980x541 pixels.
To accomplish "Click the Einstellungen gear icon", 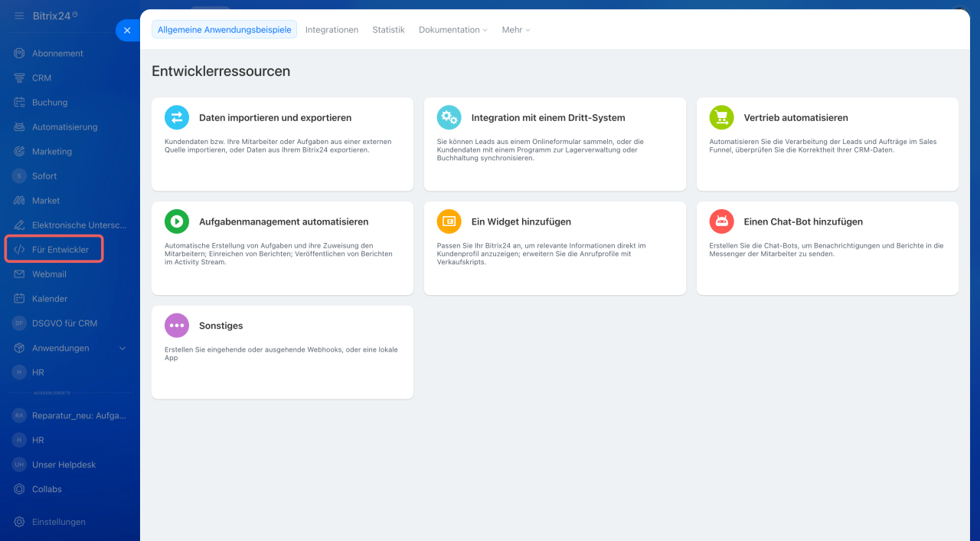I will click(19, 522).
